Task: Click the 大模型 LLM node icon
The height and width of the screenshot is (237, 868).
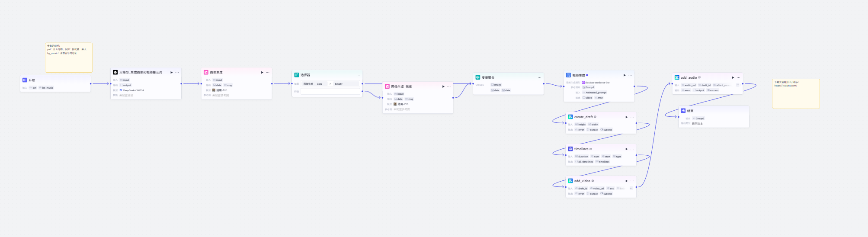Action: [115, 72]
